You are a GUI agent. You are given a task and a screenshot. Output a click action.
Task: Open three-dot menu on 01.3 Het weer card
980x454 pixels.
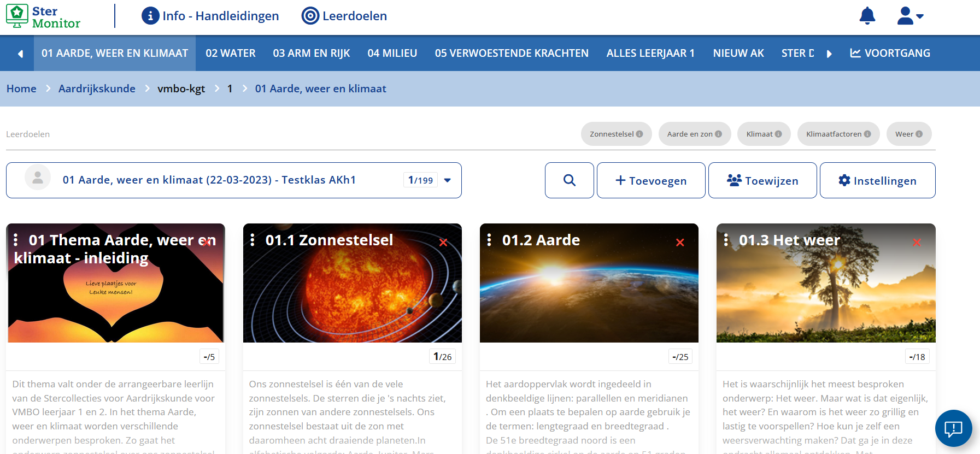click(726, 240)
